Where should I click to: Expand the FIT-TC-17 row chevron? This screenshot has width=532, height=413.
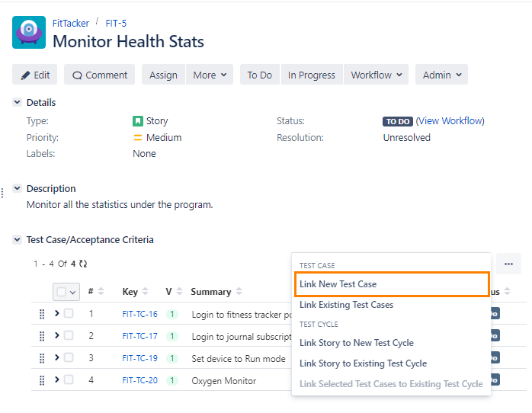[56, 335]
